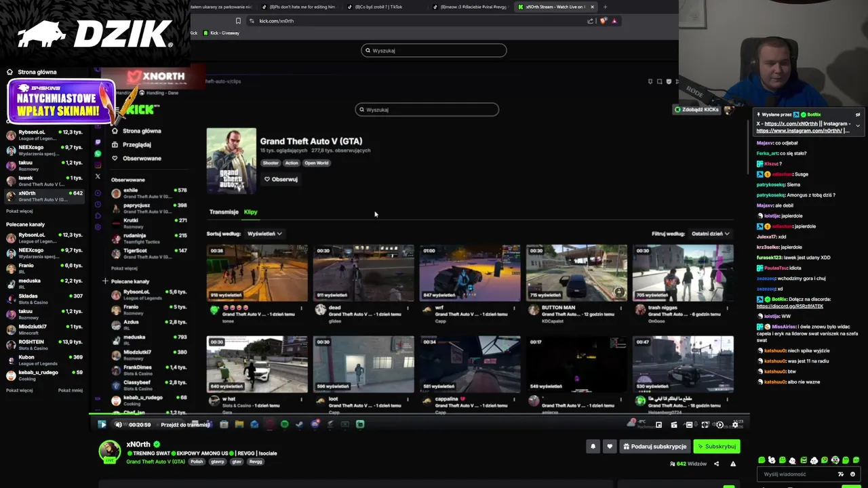Open 'Strona główna' in the streamed Kick menu
868x488 pixels.
[x=136, y=131]
